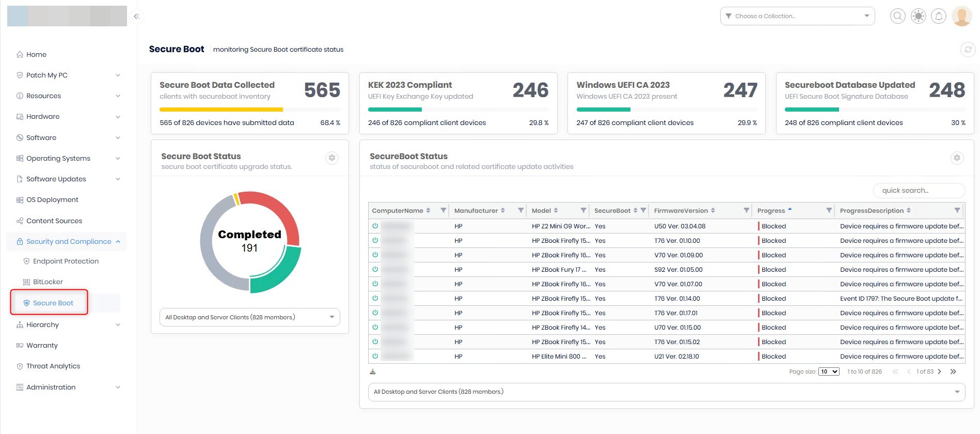Open settings gear on SecureBoot Status table

coord(957,158)
